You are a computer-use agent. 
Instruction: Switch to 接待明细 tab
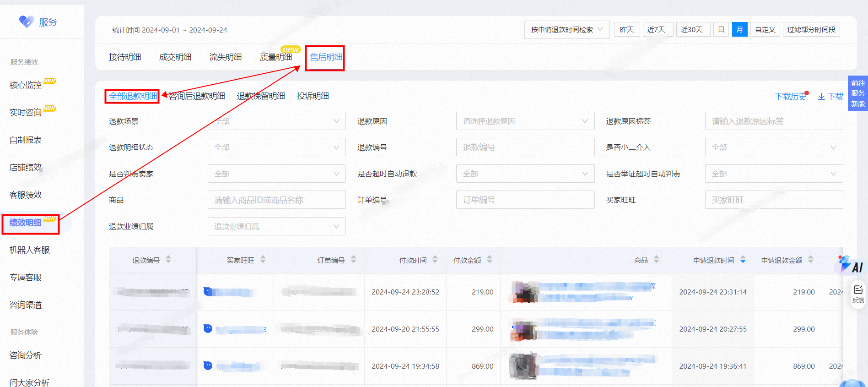tap(125, 57)
